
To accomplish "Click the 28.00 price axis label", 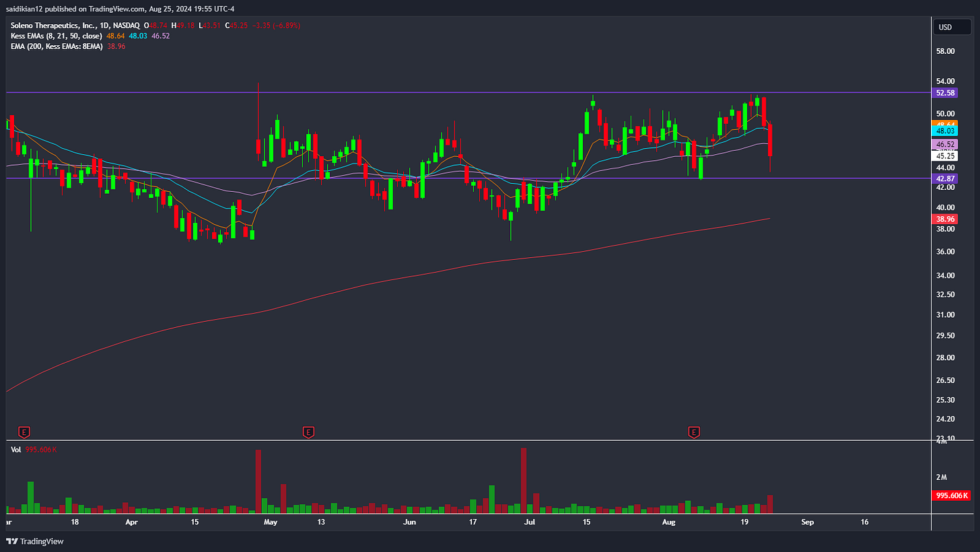I will tap(946, 357).
